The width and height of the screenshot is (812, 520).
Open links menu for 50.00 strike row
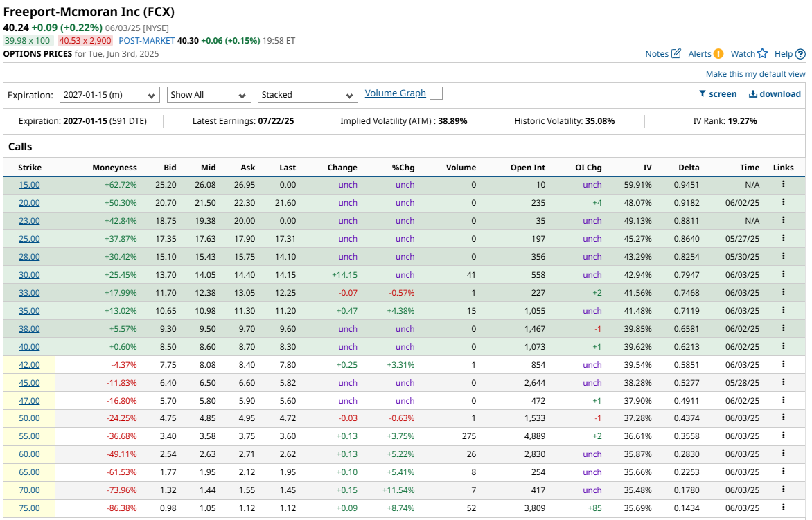(x=783, y=418)
